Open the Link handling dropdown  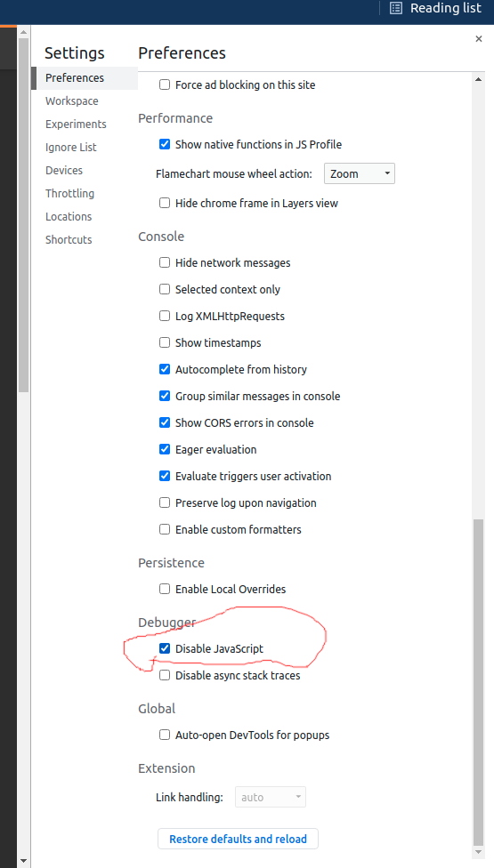(271, 797)
